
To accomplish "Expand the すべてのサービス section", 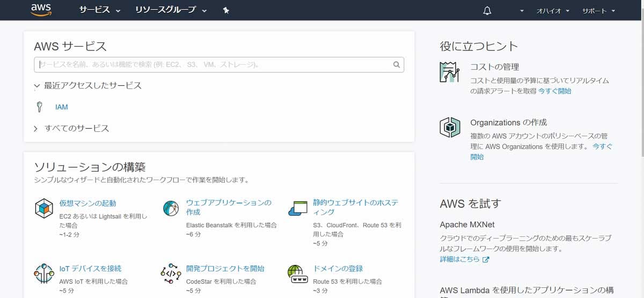I will tap(71, 128).
